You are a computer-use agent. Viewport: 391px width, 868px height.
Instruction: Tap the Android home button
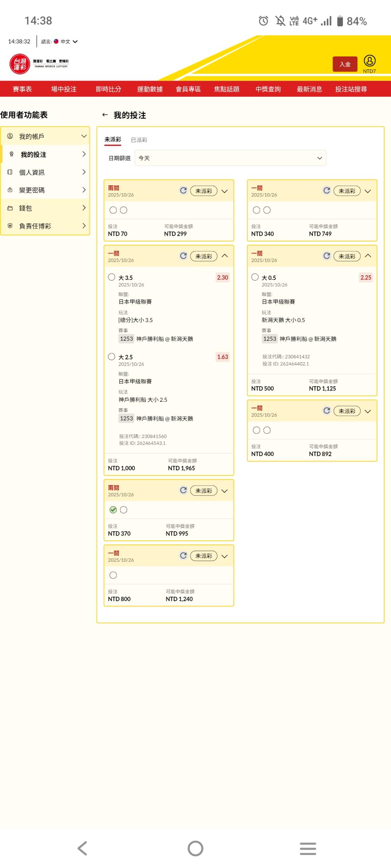[x=195, y=848]
